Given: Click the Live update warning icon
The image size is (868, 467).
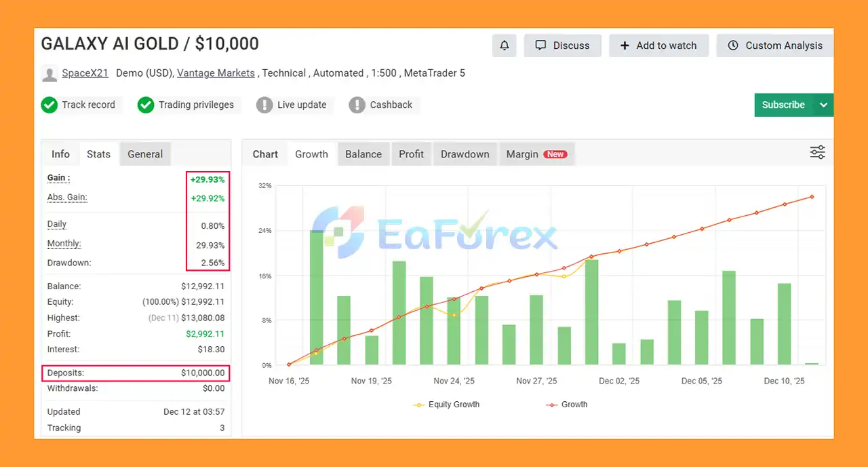Looking at the screenshot, I should [x=264, y=105].
